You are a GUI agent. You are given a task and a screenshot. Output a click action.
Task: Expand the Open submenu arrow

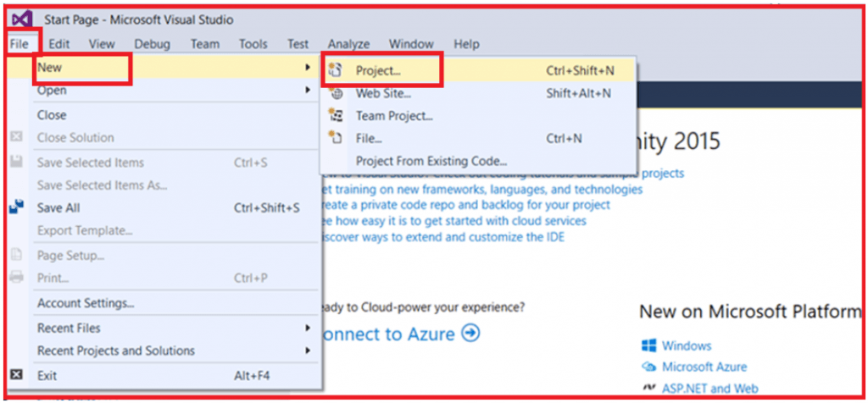click(308, 90)
